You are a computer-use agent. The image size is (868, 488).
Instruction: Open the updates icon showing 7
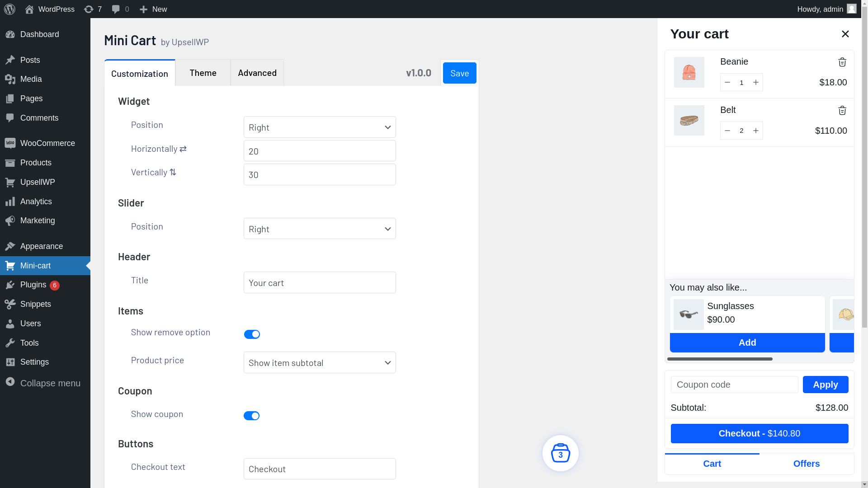[x=89, y=9]
